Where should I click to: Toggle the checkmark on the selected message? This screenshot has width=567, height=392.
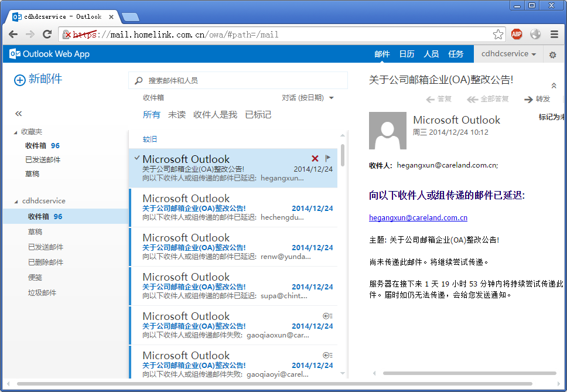coord(136,158)
